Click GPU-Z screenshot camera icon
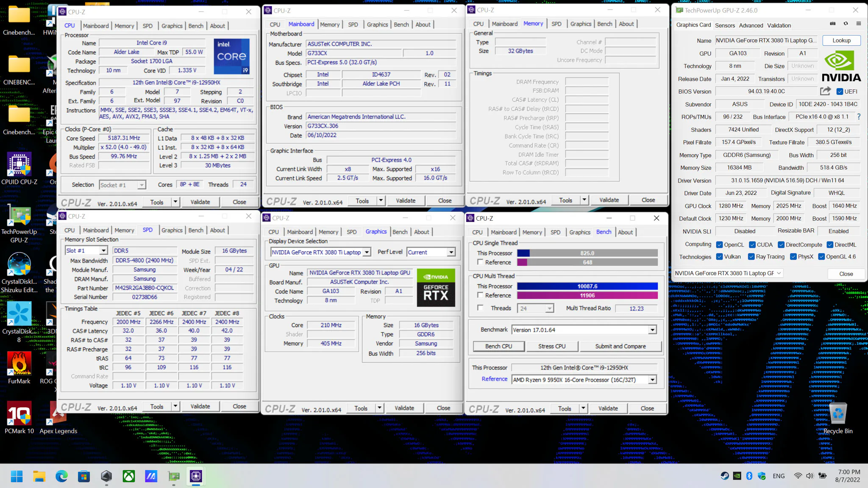Image resolution: width=868 pixels, height=488 pixels. 832,24
